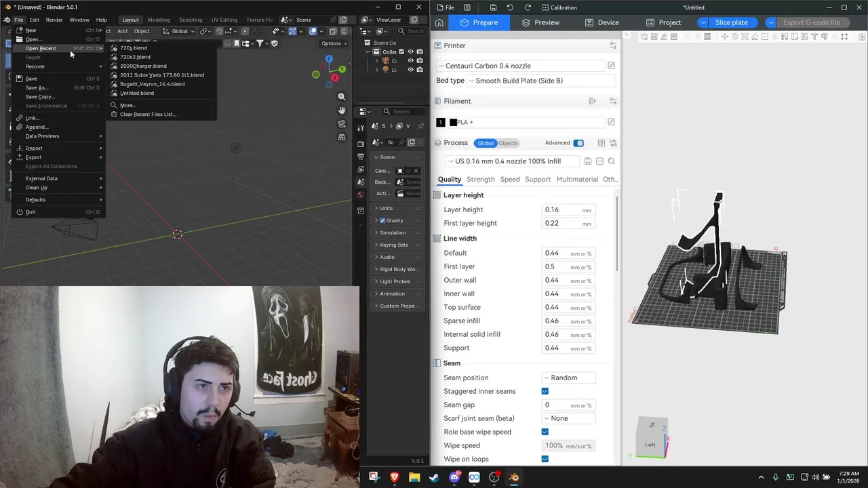Viewport: 868px width, 488px height.
Task: Click the undo arrow in slicer title bar
Action: pyautogui.click(x=510, y=7)
